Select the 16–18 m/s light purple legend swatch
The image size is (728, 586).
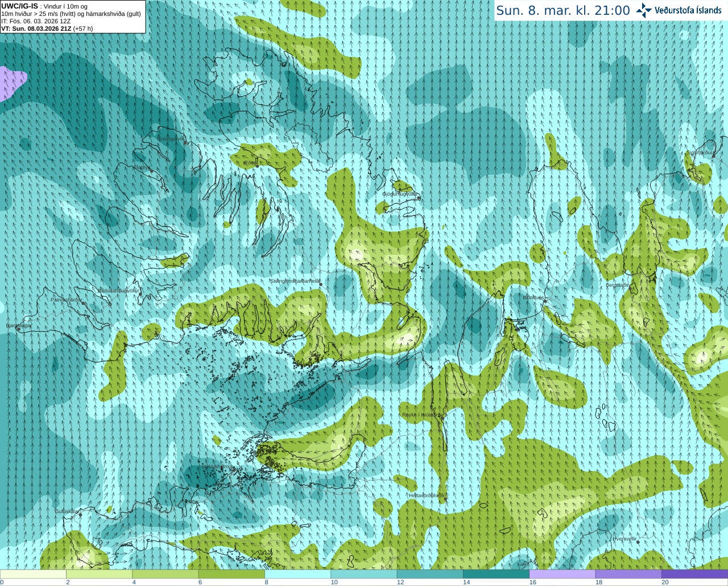tap(562, 574)
